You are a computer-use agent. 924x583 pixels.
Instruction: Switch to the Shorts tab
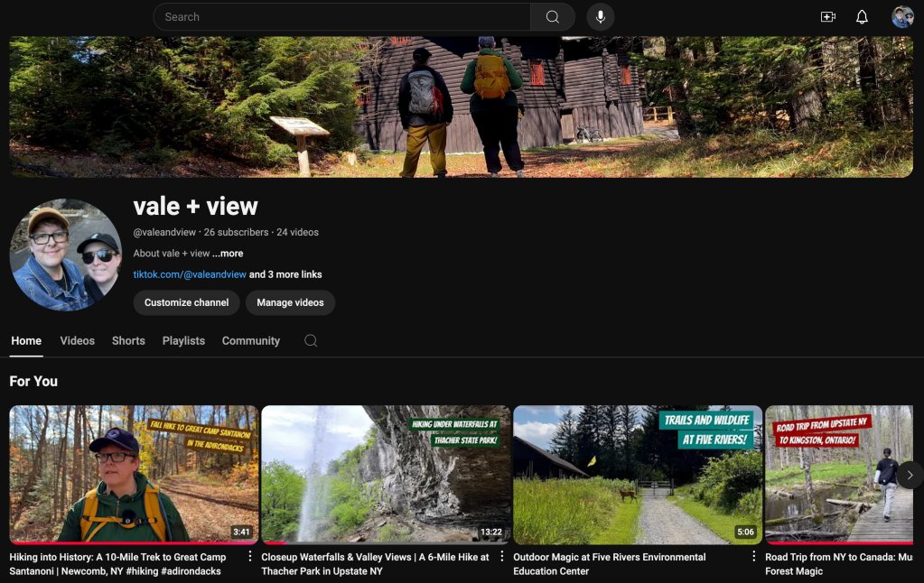[x=128, y=341]
